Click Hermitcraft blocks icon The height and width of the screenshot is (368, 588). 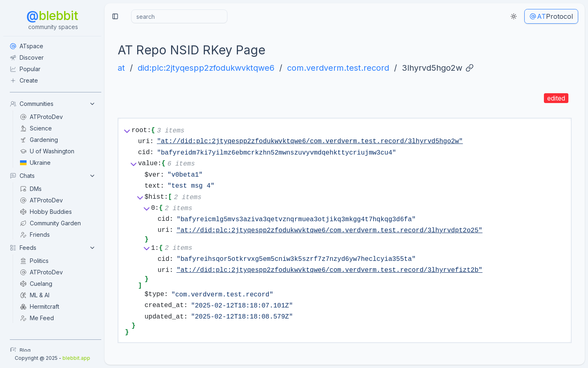(23, 307)
